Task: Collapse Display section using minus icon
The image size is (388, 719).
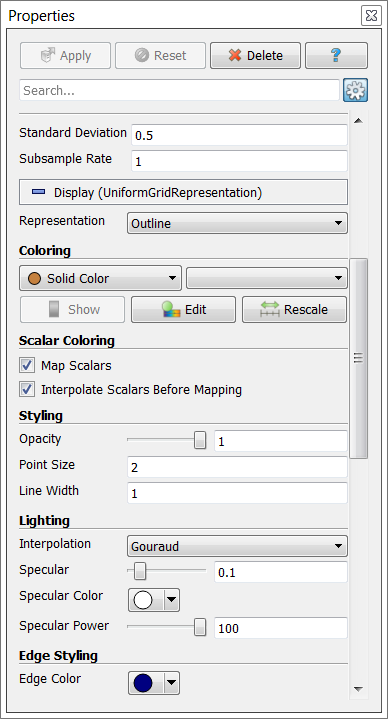Action: click(39, 192)
